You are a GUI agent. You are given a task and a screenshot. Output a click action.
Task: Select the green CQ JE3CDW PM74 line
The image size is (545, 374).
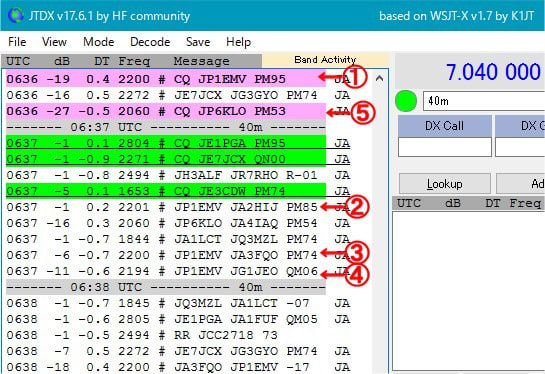(x=166, y=191)
